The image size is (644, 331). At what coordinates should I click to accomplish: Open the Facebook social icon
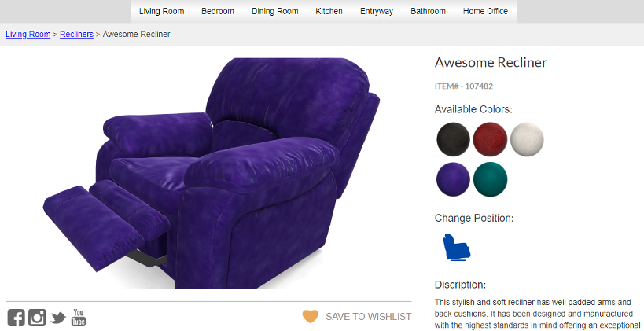(16, 318)
